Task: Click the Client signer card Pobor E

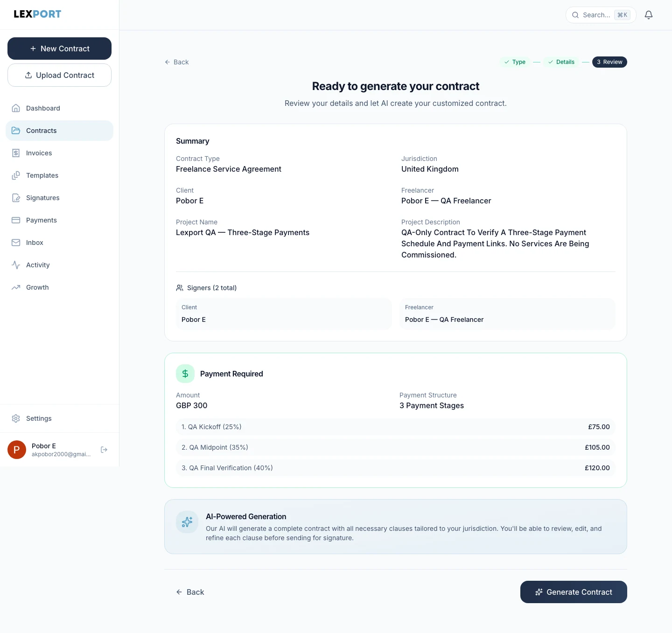Action: 284,314
